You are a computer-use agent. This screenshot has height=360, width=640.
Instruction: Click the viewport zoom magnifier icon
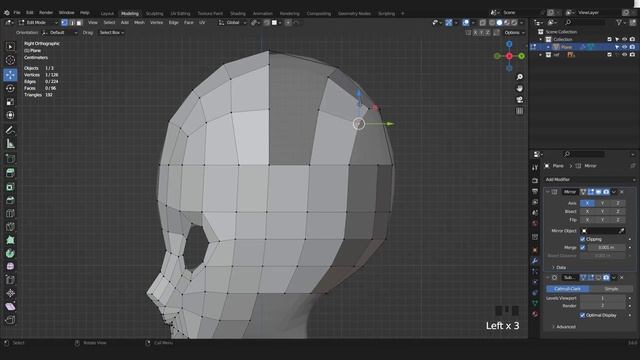520,77
